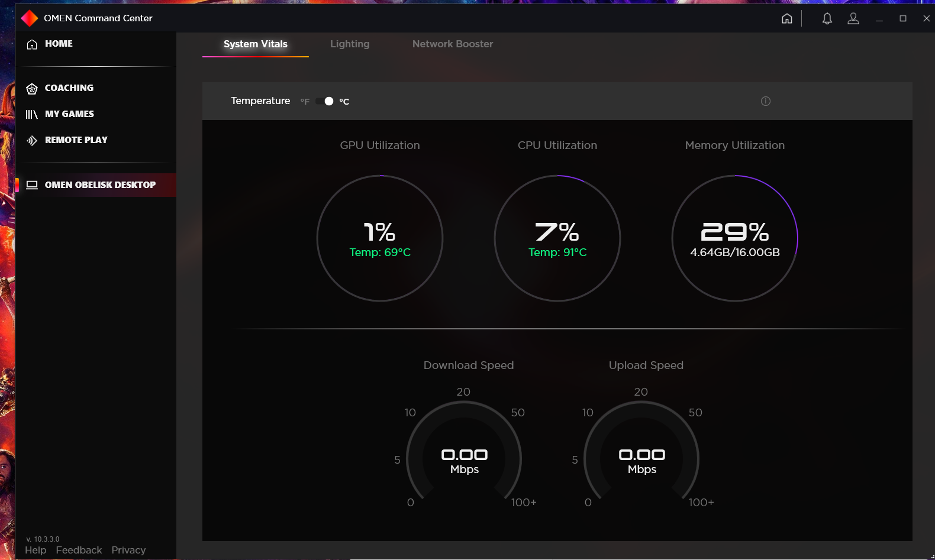Click the '4.64GB/16.00GB' memory value
The image size is (935, 560).
tap(735, 253)
